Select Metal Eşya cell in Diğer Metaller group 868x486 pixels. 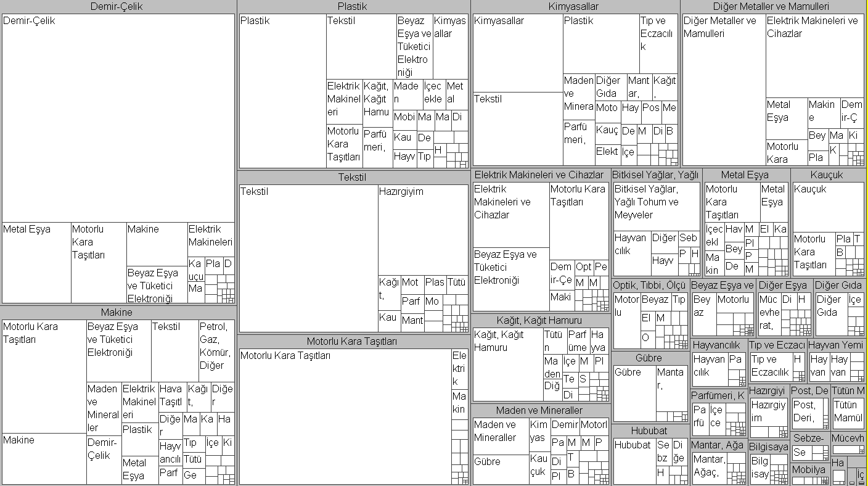pos(786,118)
